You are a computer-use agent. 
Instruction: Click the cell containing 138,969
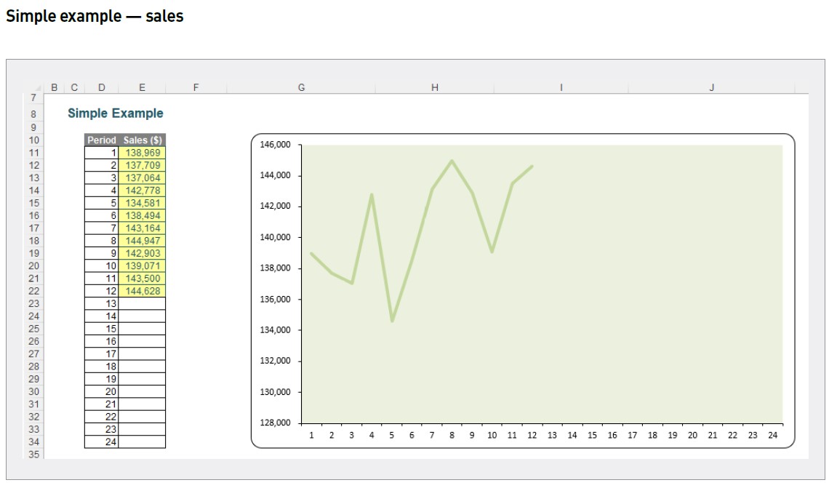143,151
